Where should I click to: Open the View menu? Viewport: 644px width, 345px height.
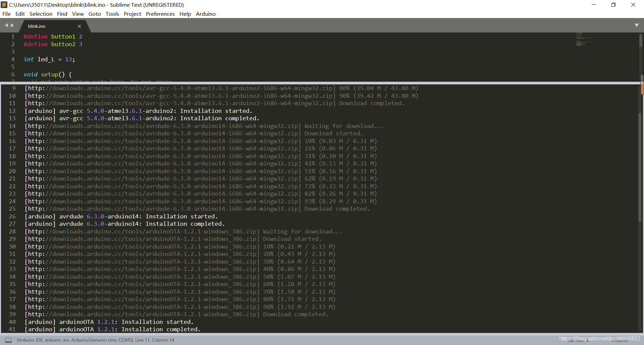click(x=78, y=14)
